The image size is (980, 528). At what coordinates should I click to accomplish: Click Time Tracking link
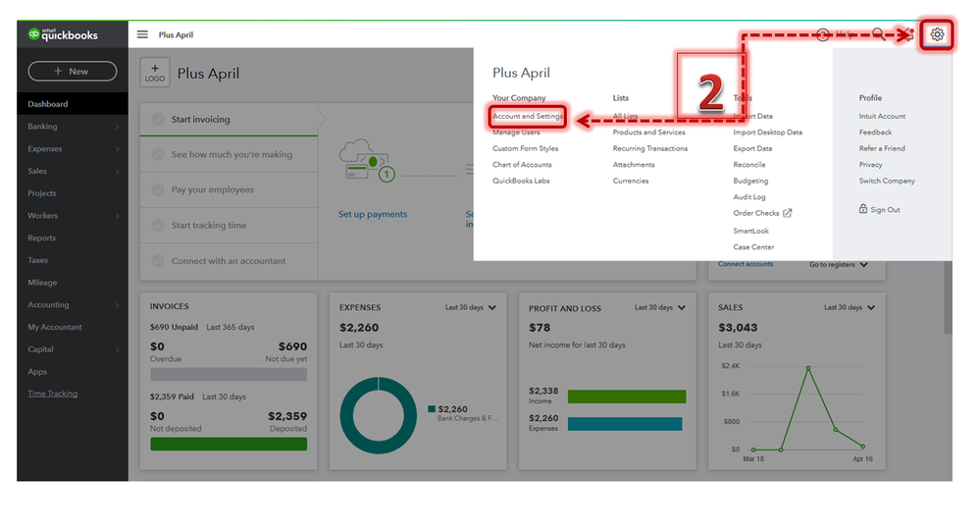point(53,394)
